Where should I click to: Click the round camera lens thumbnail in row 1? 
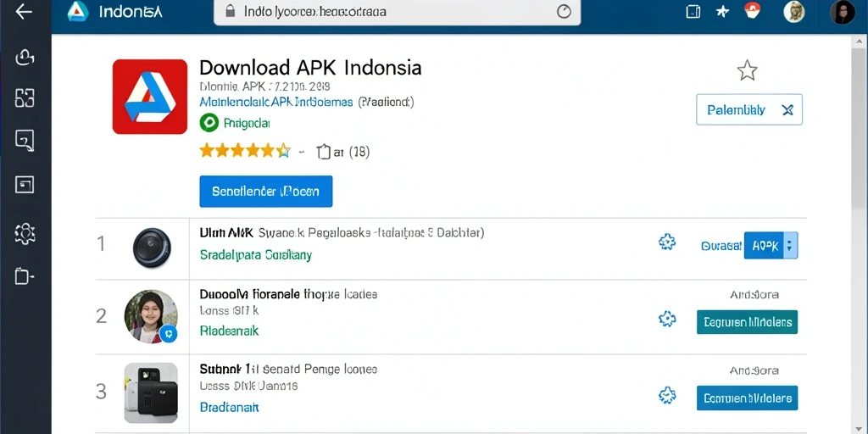[152, 248]
